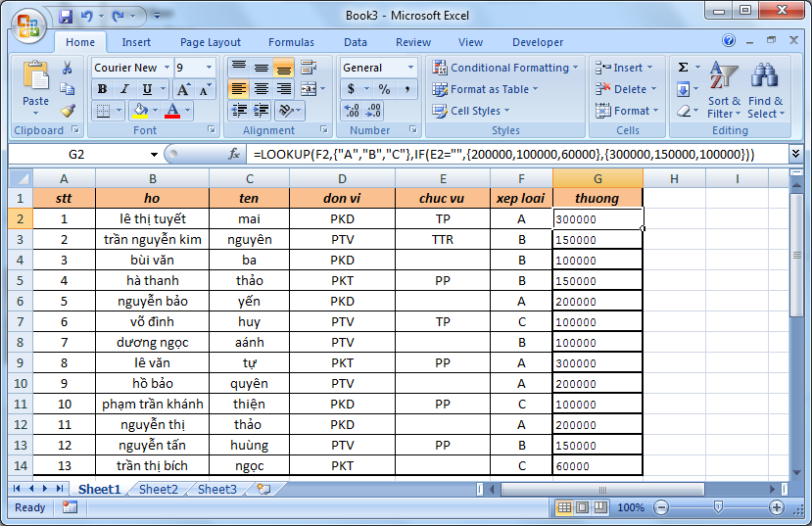Click Insert cells button
Screen dimensions: 812x526
point(624,68)
